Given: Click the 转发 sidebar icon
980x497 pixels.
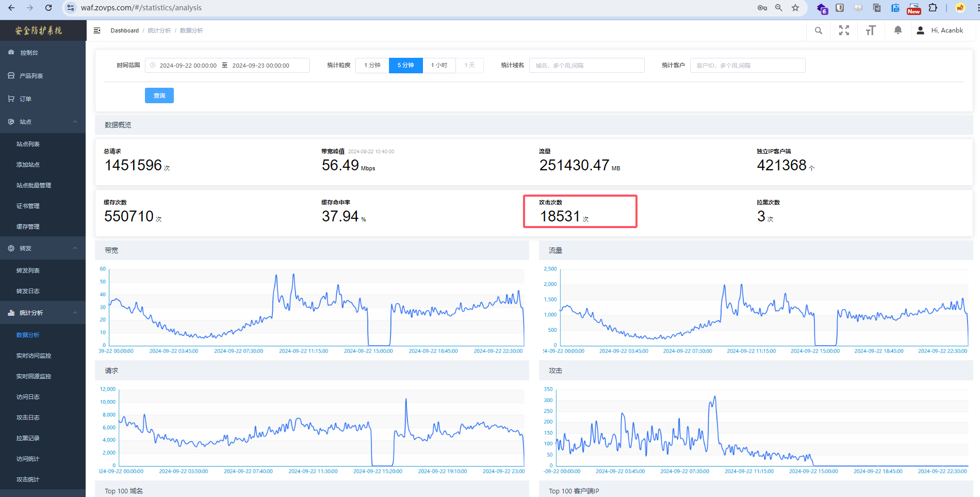Looking at the screenshot, I should (x=11, y=248).
